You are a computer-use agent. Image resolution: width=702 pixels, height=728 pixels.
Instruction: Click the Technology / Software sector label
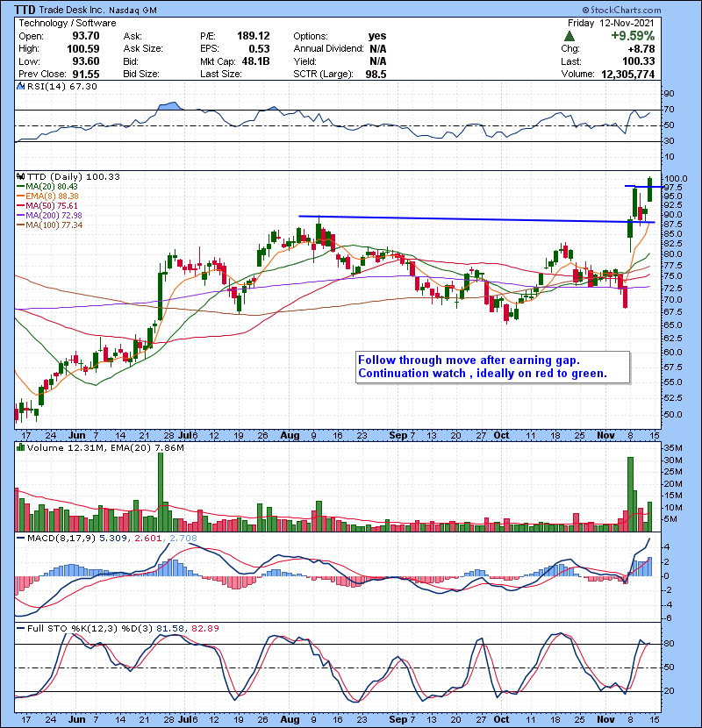[68, 23]
